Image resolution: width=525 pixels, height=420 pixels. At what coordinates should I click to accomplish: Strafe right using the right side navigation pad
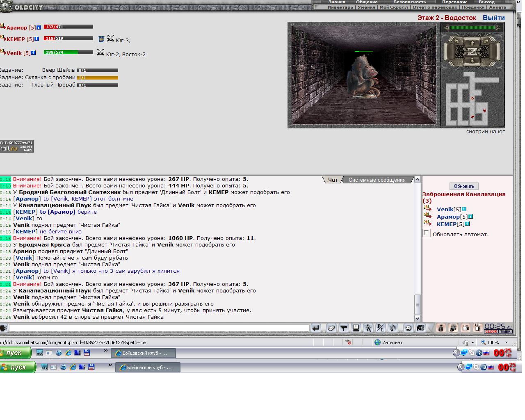[x=494, y=52]
